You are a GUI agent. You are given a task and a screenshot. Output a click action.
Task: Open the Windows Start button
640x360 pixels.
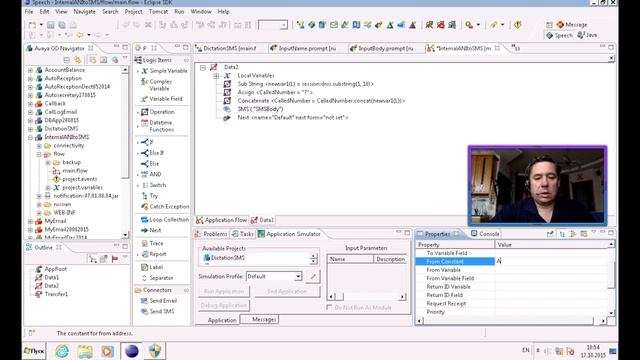click(34, 351)
